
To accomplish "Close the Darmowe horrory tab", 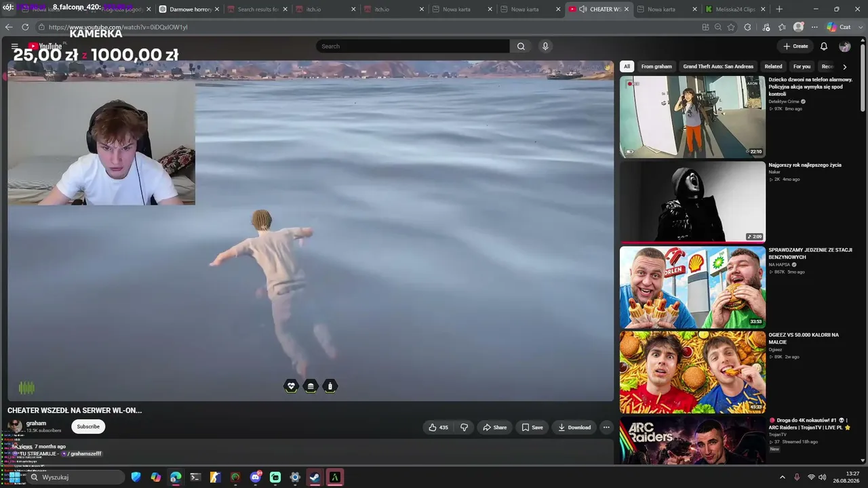I will tap(217, 9).
